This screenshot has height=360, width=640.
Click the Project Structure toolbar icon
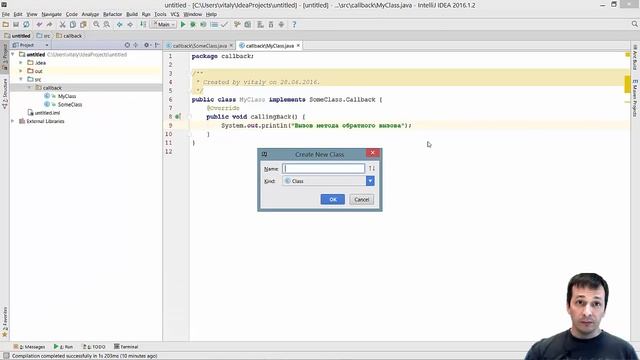tap(248, 25)
